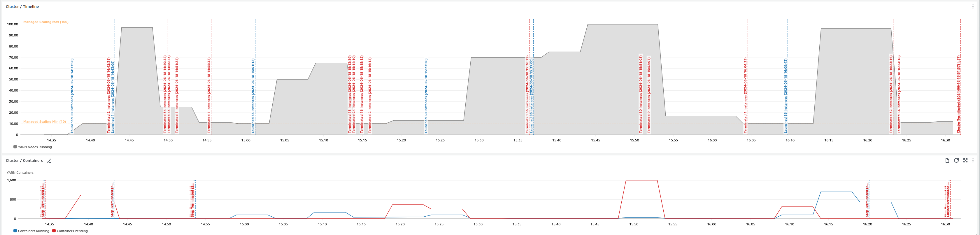The width and height of the screenshot is (980, 235).
Task: Select the Terminated 16 instances 15:15:12 annotation
Action: pyautogui.click(x=362, y=94)
